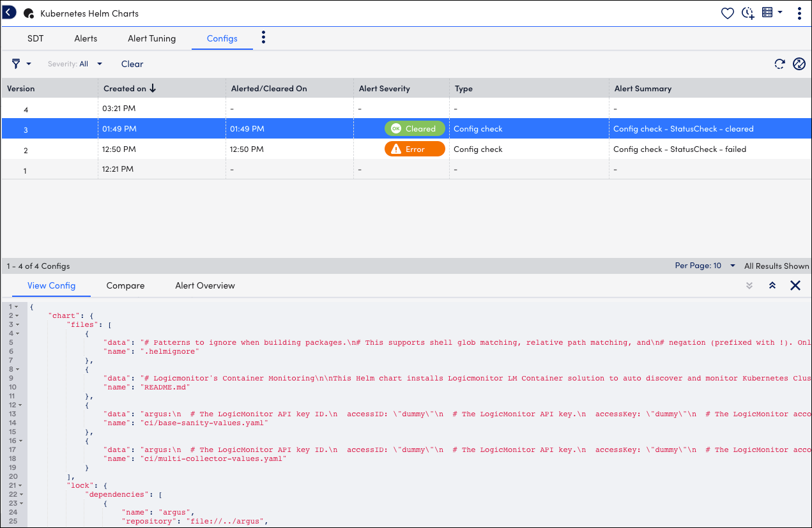The width and height of the screenshot is (812, 528).
Task: Select the Configs tab
Action: click(222, 38)
